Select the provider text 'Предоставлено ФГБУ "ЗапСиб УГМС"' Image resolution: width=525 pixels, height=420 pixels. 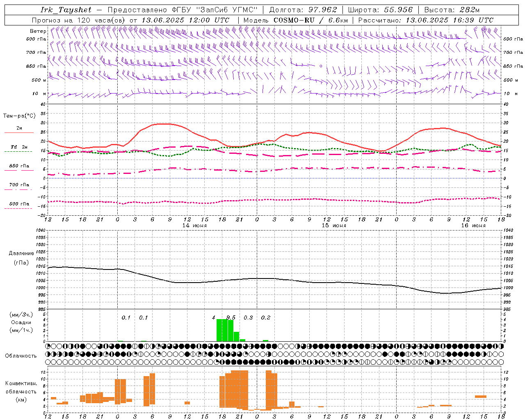tap(183, 10)
